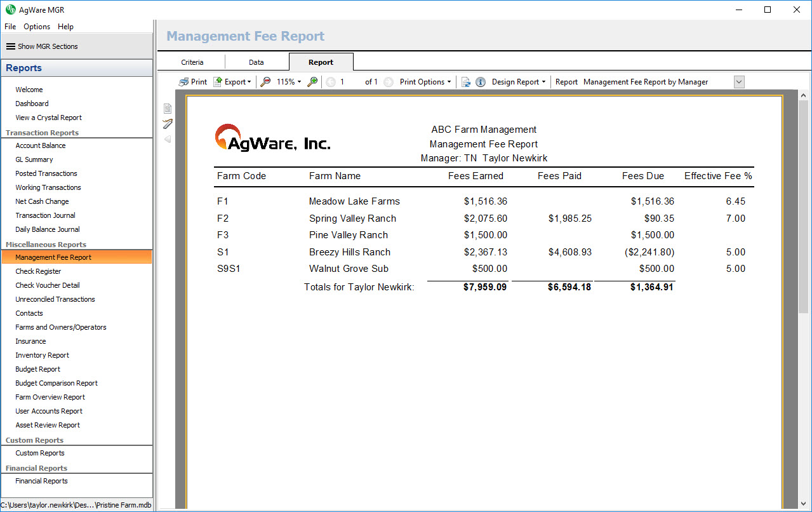Click the document page icon beside report
This screenshot has height=512, width=812.
(x=168, y=109)
